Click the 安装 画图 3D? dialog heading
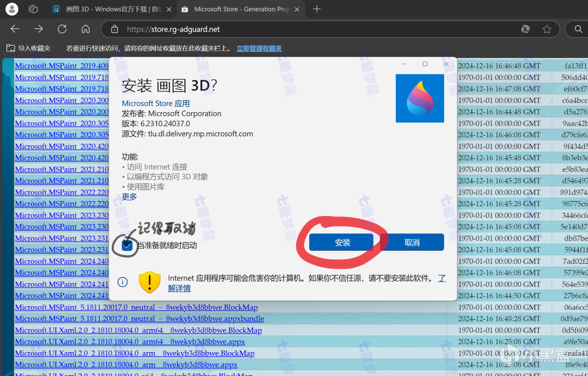588x376 pixels. pos(169,86)
